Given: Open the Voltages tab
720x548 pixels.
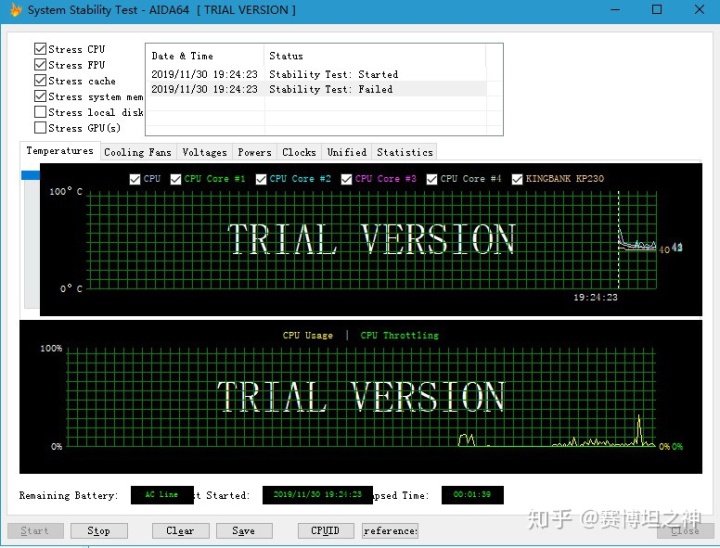Looking at the screenshot, I should [204, 152].
